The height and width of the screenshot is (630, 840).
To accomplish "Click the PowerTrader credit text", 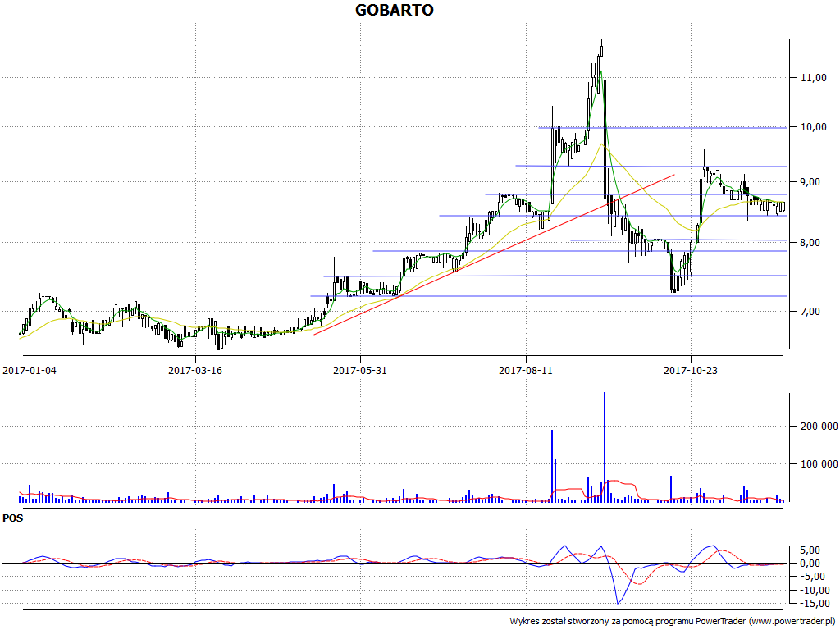I will [673, 622].
